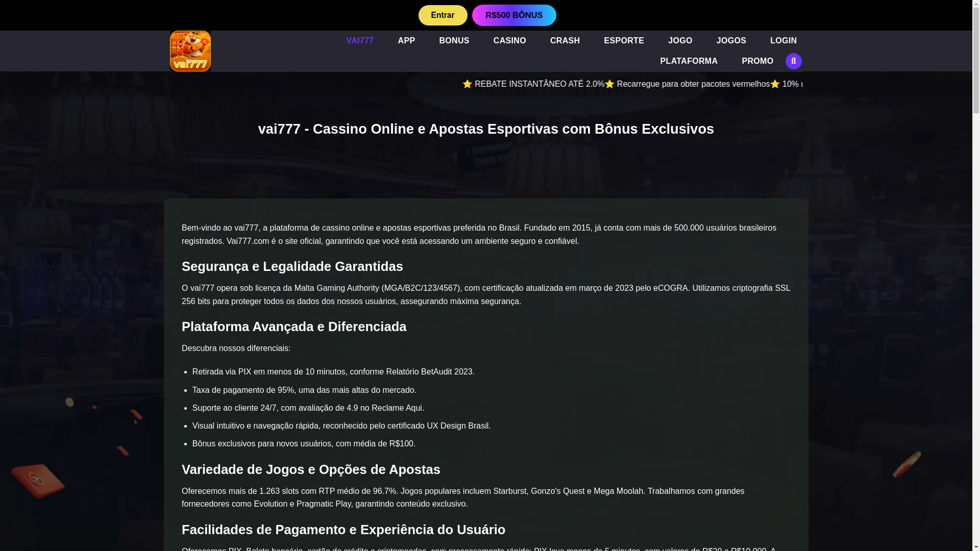Claim the R$500 BÔNUS button
Image resolution: width=980 pixels, height=551 pixels.
point(513,15)
